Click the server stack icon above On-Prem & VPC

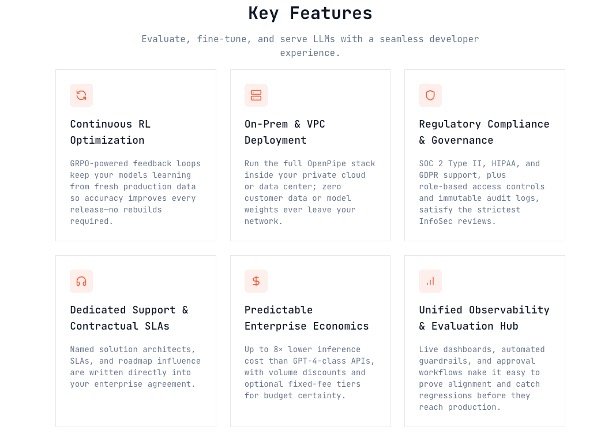pyautogui.click(x=255, y=95)
